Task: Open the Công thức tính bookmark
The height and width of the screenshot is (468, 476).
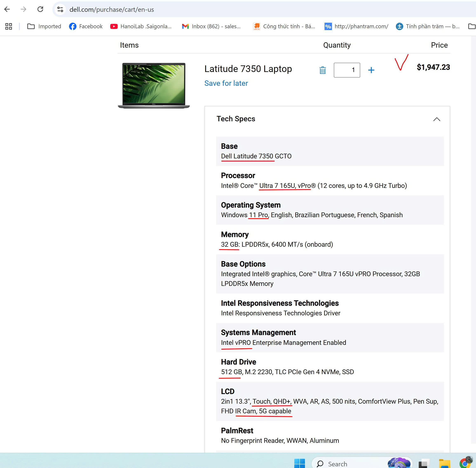Action: tap(284, 26)
